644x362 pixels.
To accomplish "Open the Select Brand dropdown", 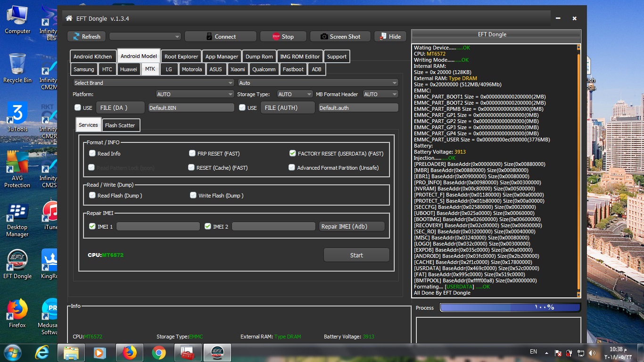I will click(x=153, y=83).
